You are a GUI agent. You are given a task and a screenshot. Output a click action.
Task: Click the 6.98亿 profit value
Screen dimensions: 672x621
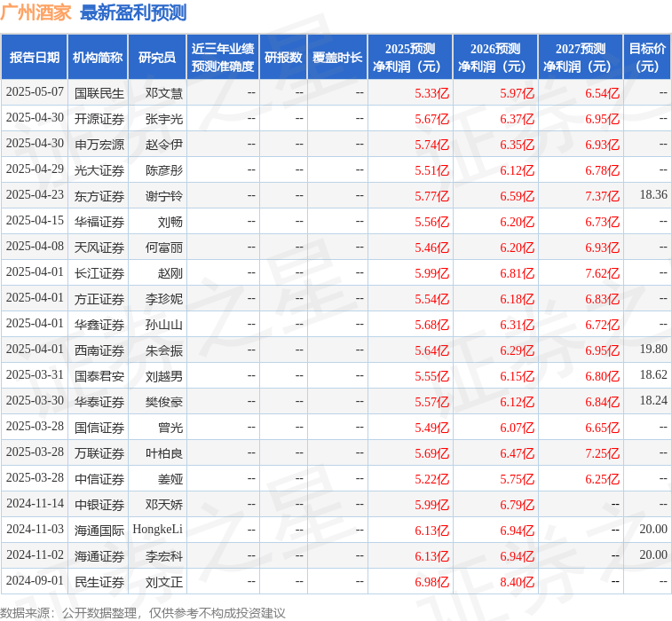[x=431, y=581]
